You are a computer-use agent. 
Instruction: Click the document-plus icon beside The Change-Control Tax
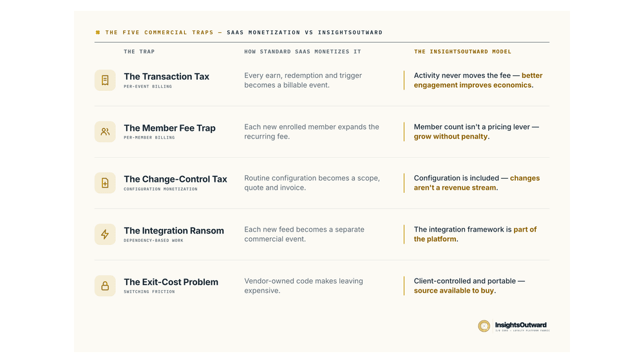[105, 183]
